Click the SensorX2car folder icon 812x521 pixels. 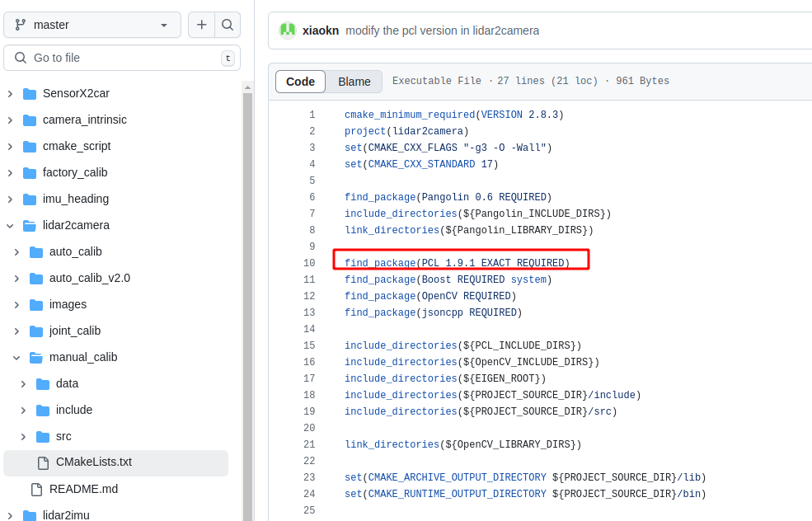tap(30, 94)
